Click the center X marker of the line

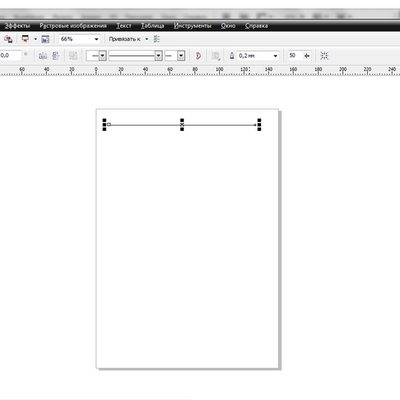[x=182, y=125]
